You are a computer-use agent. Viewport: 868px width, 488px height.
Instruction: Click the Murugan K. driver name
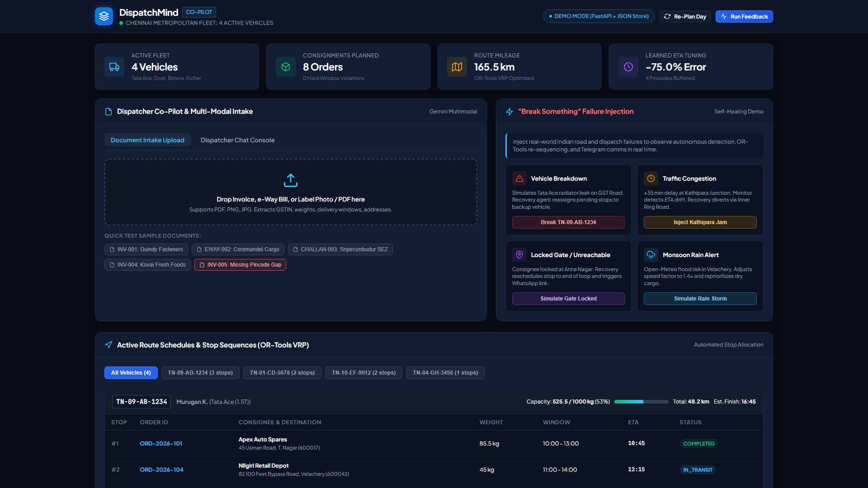pos(192,402)
